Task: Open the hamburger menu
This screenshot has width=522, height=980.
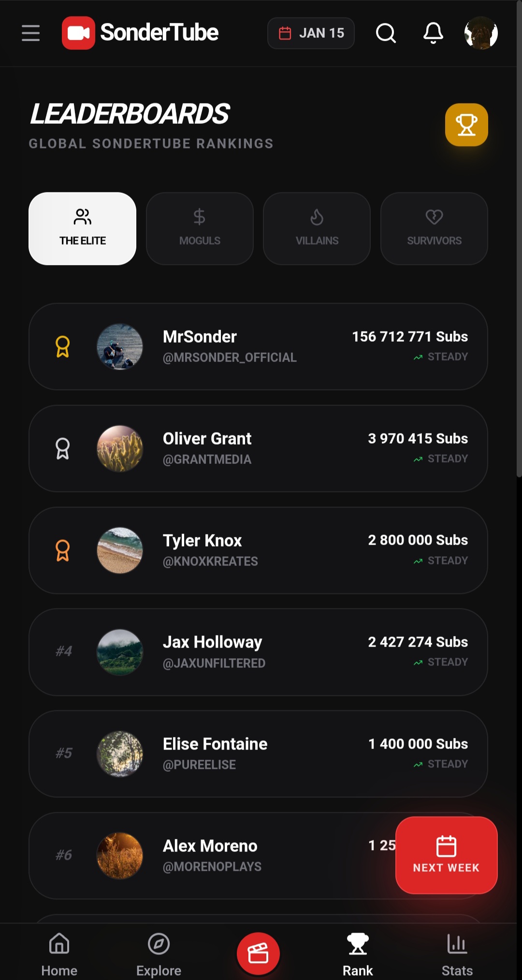Action: click(30, 33)
